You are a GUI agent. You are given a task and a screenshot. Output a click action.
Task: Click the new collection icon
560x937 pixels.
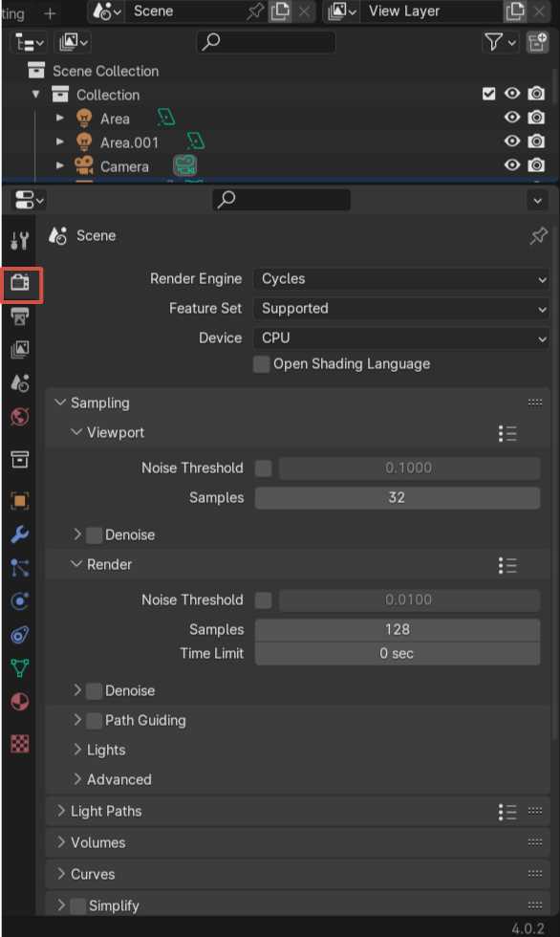537,42
